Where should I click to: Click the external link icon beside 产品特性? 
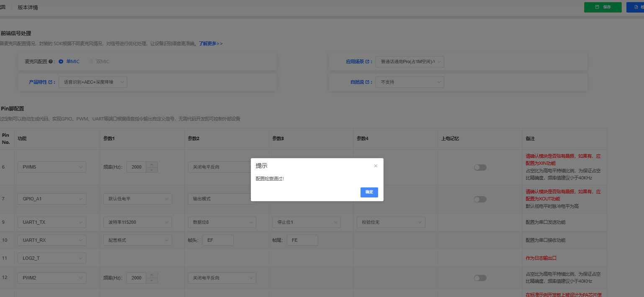pos(50,82)
